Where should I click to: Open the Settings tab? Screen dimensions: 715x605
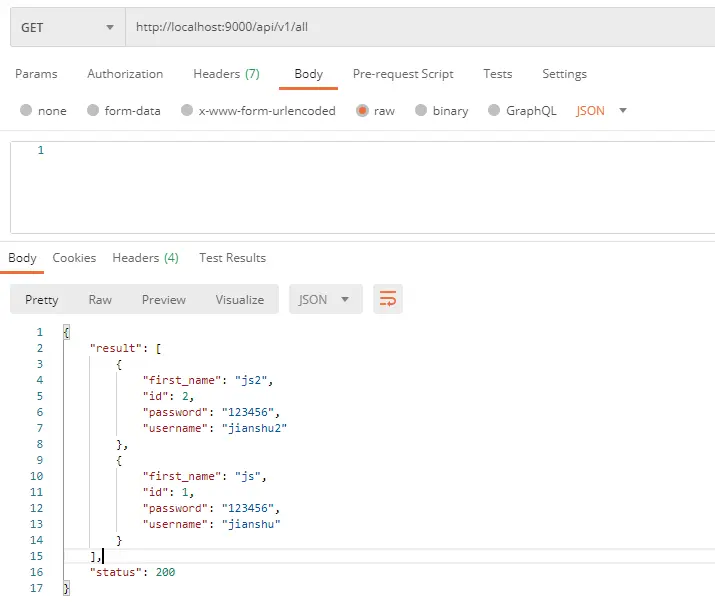pyautogui.click(x=564, y=74)
